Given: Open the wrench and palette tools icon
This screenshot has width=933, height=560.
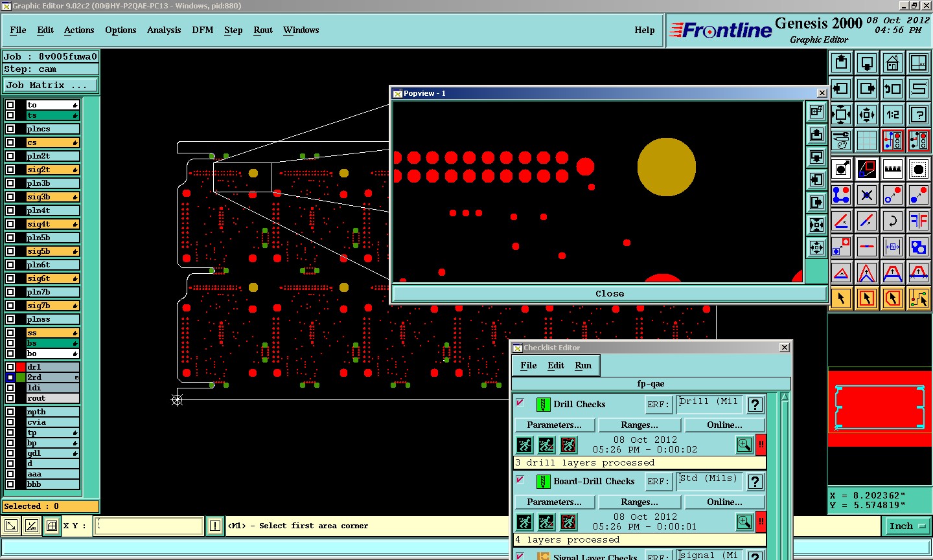Looking at the screenshot, I should click(841, 140).
